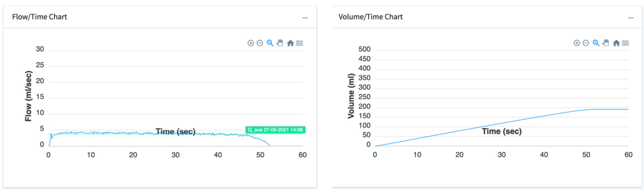
Task: Collapse the Volume/Time Chart panel
Action: pos(631,18)
